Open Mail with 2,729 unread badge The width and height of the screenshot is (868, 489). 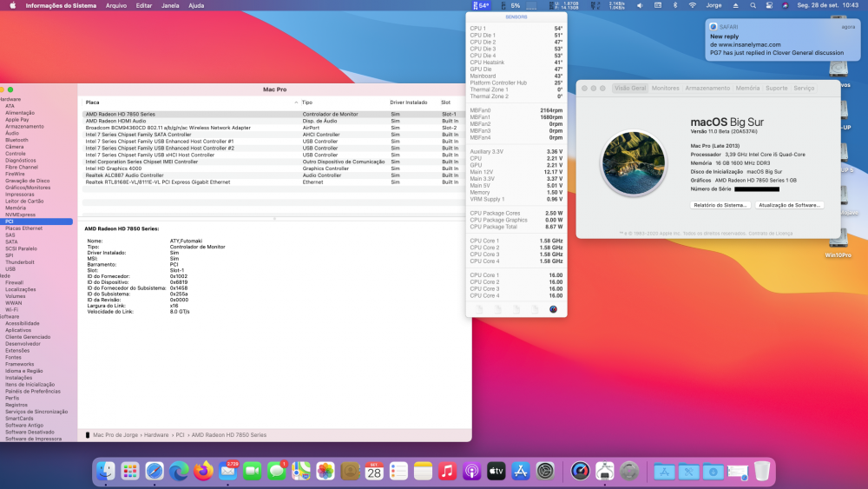(227, 472)
